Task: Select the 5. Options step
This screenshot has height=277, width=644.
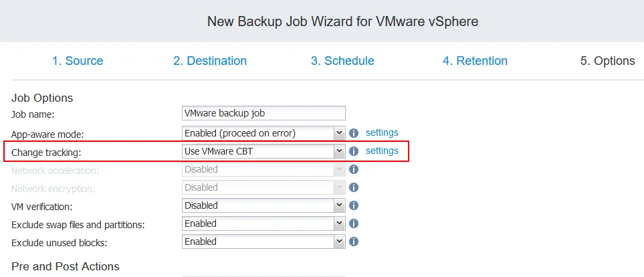Action: (607, 61)
